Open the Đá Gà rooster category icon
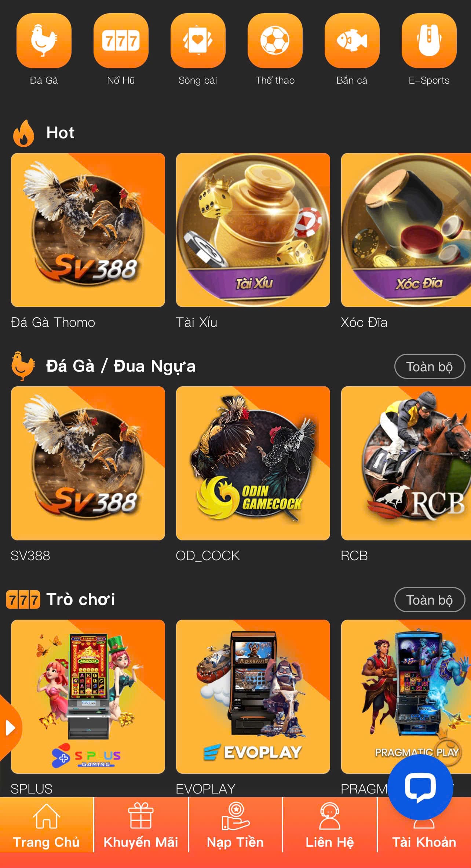The height and width of the screenshot is (868, 471). click(x=44, y=41)
